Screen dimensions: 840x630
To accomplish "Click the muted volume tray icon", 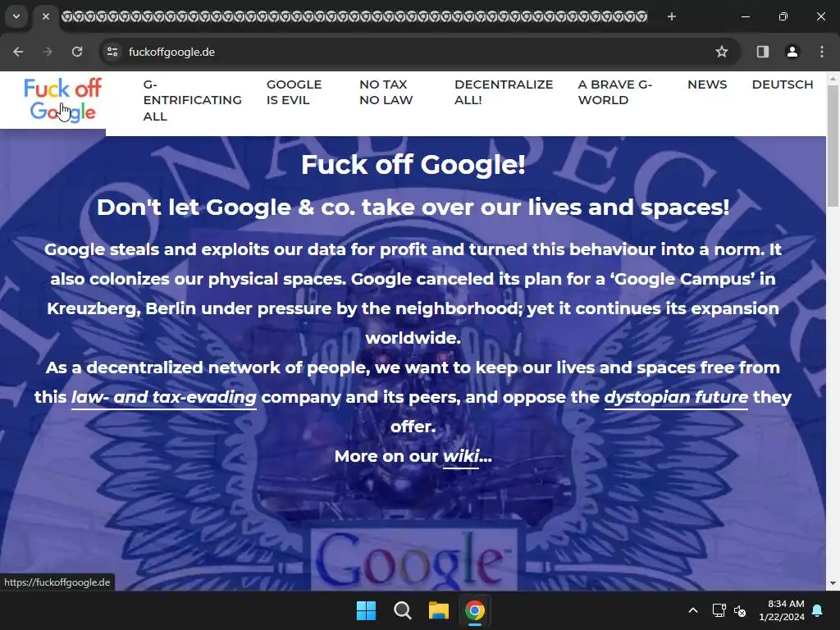I will (740, 610).
